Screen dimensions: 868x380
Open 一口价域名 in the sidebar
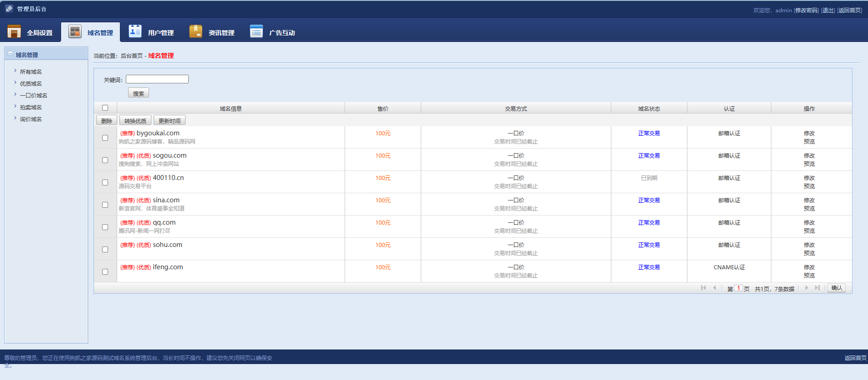34,95
